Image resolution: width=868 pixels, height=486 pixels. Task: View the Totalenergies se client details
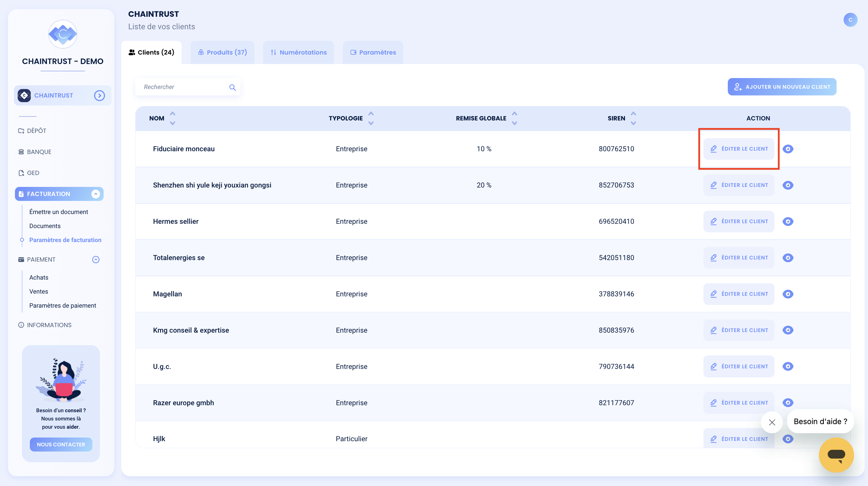pos(788,258)
